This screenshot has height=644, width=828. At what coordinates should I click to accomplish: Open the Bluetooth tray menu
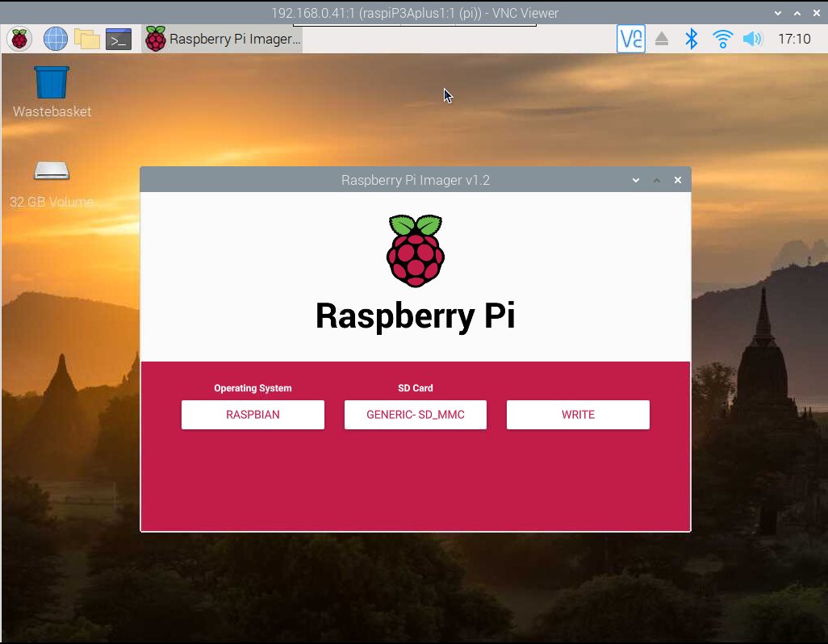pyautogui.click(x=691, y=39)
